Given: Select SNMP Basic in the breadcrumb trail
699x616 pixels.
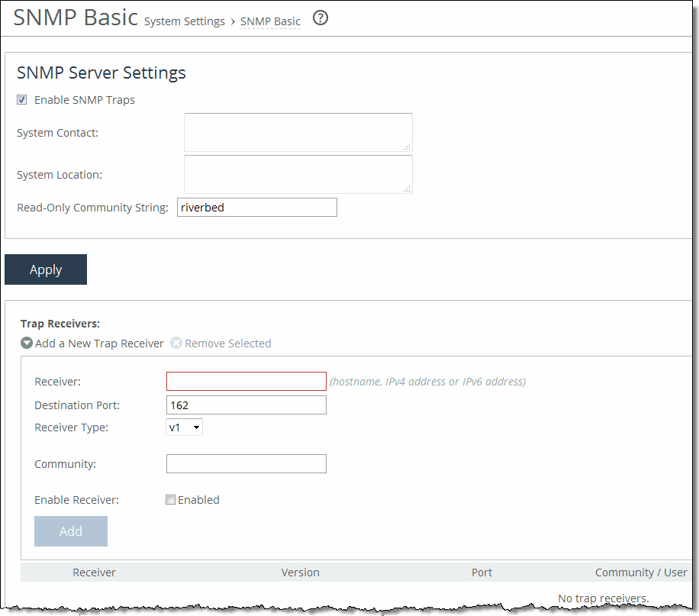Looking at the screenshot, I should coord(270,21).
